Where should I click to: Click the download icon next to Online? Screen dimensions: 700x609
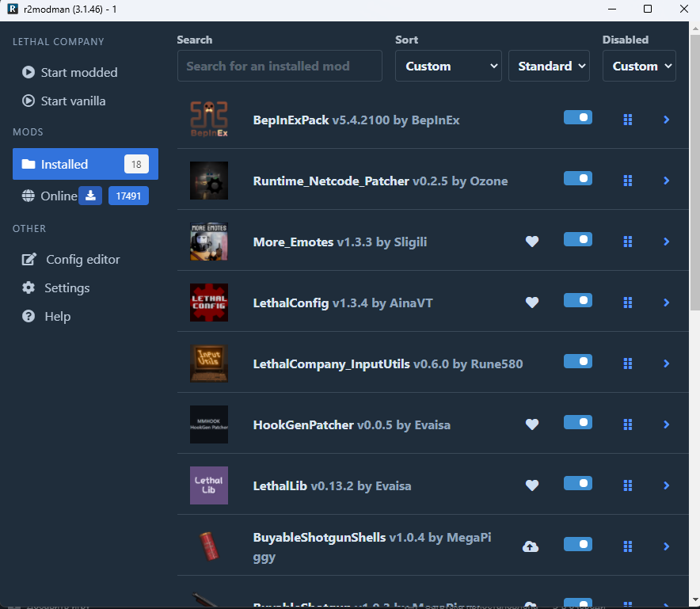point(90,196)
